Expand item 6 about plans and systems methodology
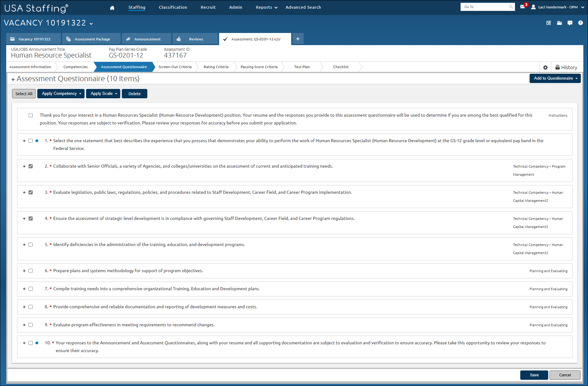 click(x=24, y=271)
